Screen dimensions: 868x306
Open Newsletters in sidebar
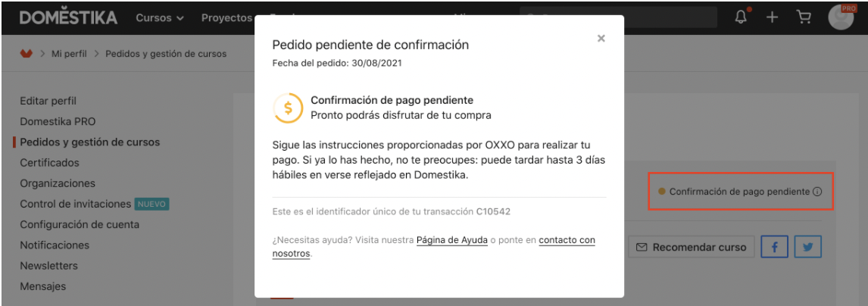[x=48, y=266]
